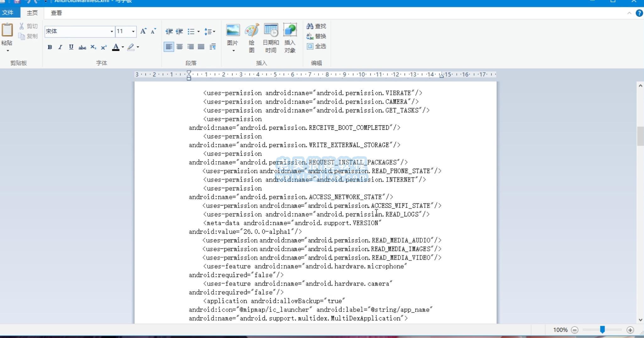Click Insert object (插入对象) icon
Viewport: 644px width, 338px height.
point(290,30)
